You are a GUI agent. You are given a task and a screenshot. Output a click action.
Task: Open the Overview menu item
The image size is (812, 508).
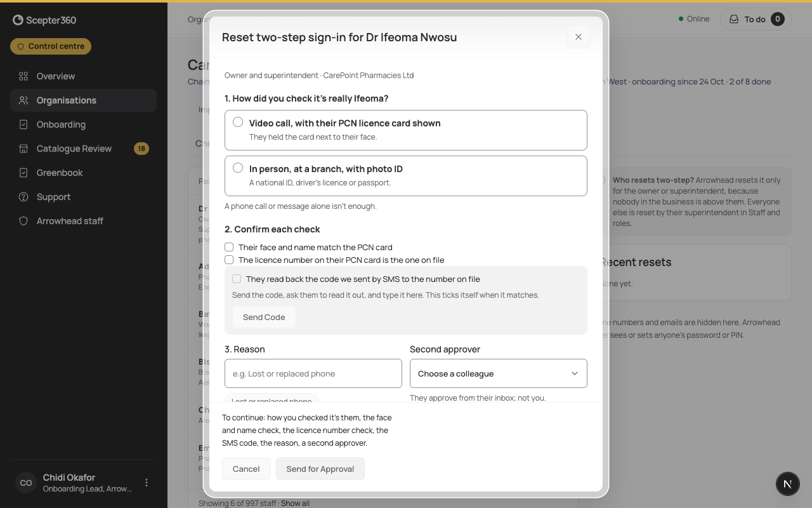pyautogui.click(x=83, y=76)
